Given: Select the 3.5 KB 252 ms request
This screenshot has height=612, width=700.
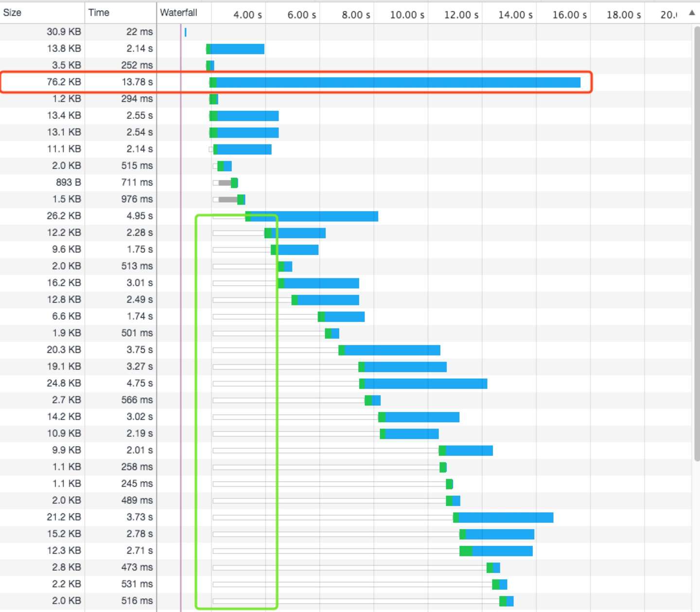Looking at the screenshot, I should 346,66.
